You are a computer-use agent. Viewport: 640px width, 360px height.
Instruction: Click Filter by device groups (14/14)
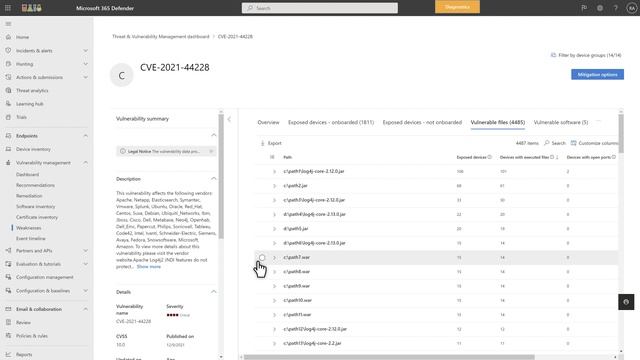(586, 55)
